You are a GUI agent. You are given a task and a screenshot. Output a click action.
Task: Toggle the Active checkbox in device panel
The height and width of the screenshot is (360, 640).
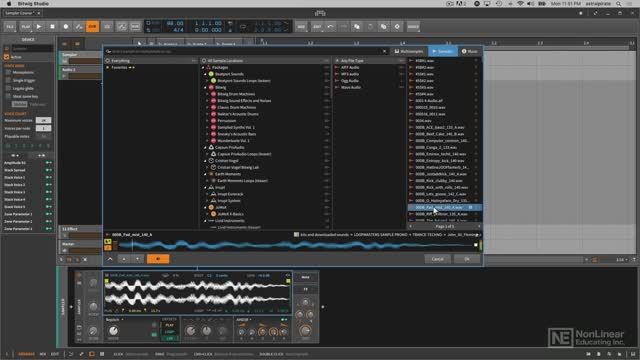(x=7, y=57)
